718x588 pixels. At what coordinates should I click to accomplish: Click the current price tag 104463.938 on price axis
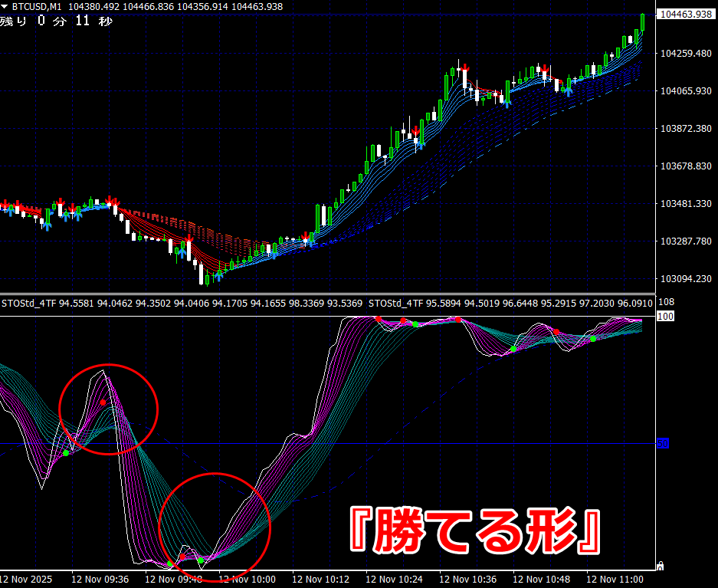[686, 15]
